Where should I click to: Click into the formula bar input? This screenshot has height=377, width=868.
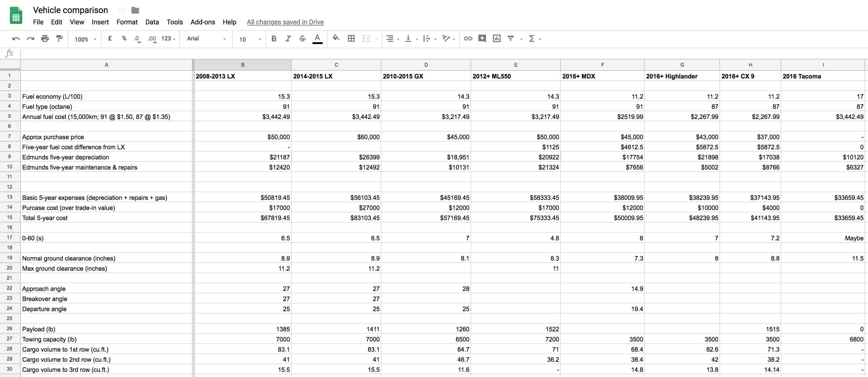coord(444,53)
